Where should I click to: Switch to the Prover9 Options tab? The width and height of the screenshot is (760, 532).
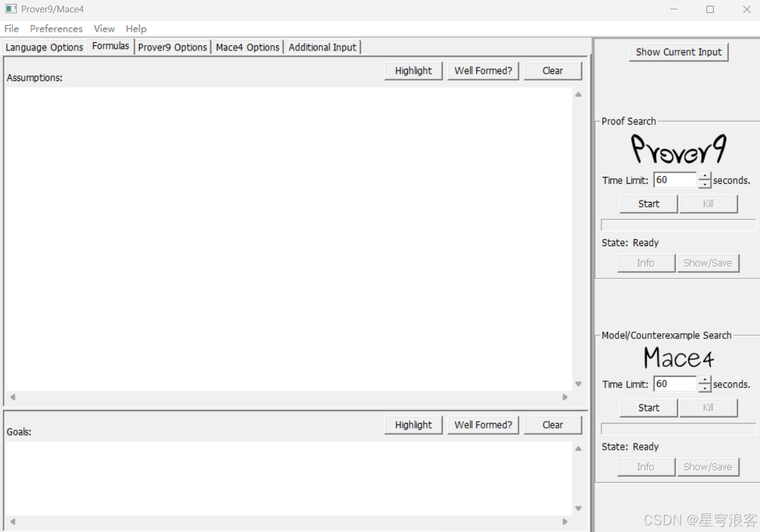[173, 47]
